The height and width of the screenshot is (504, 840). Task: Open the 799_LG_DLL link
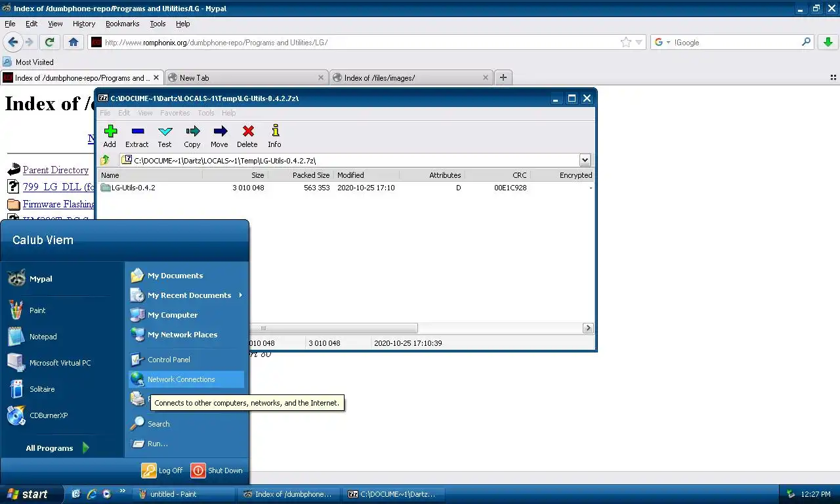[59, 187]
